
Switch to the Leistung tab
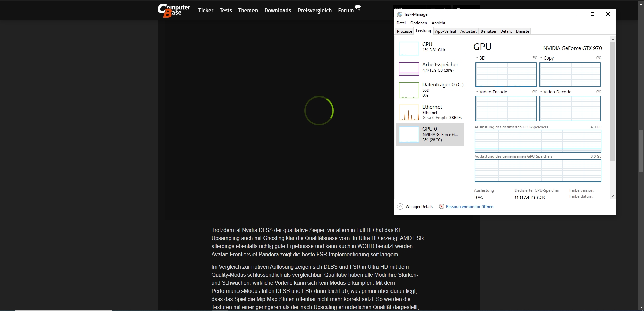[x=423, y=31]
